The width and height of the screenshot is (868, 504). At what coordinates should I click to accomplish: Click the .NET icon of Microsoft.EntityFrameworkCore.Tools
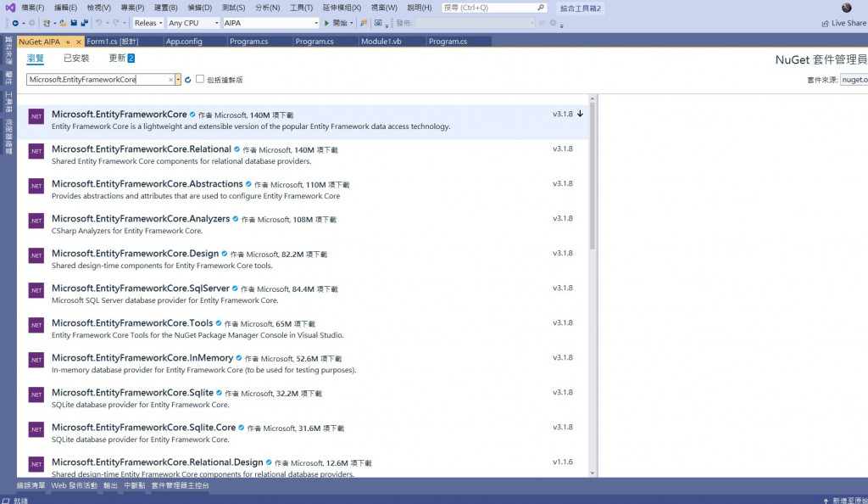[36, 325]
